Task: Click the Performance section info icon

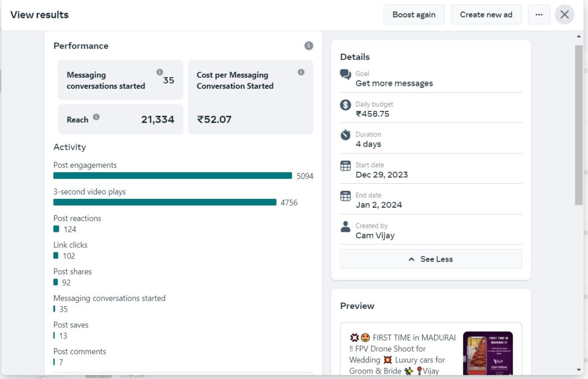Action: point(309,46)
